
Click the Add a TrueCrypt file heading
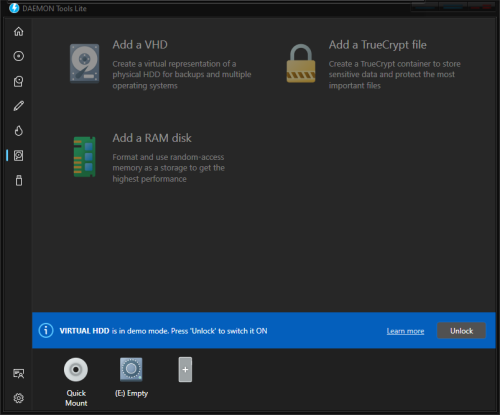point(378,45)
